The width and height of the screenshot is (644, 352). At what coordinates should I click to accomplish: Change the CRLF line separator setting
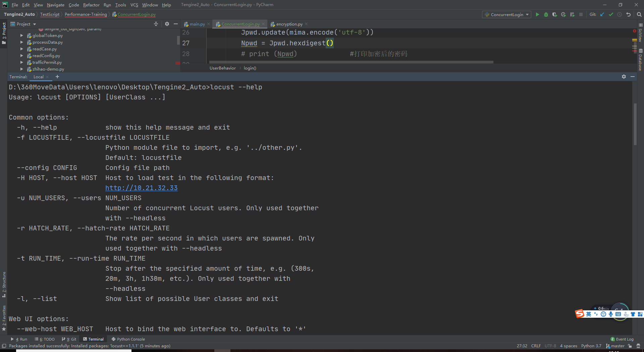(x=536, y=346)
